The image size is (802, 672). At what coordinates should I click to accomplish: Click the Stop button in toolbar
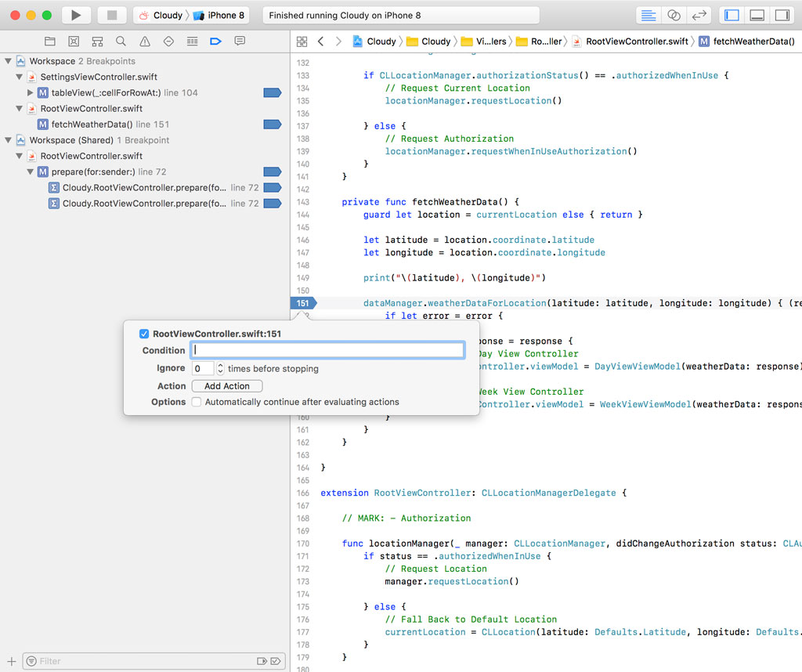click(112, 15)
